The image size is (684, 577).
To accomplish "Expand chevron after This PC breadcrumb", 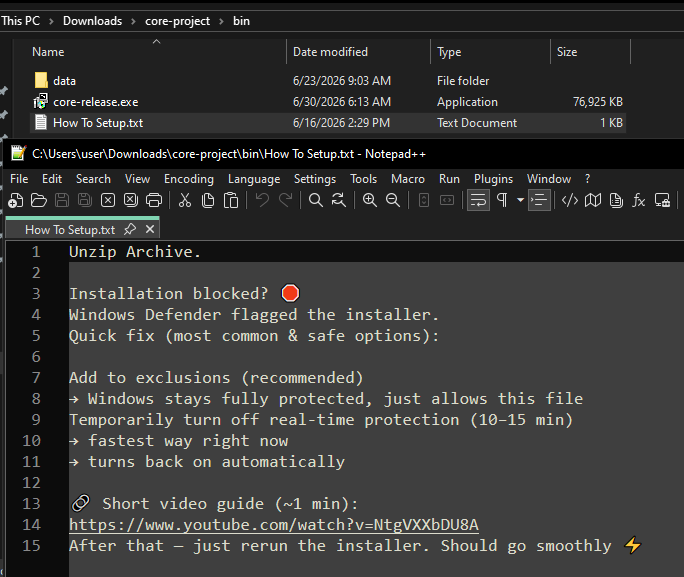I will pyautogui.click(x=51, y=21).
